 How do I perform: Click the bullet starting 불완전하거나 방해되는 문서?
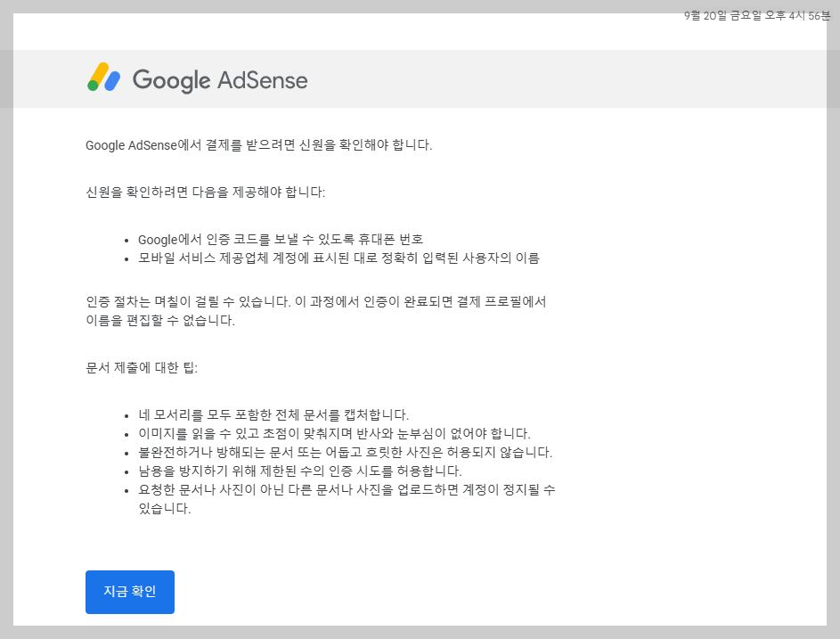(345, 453)
